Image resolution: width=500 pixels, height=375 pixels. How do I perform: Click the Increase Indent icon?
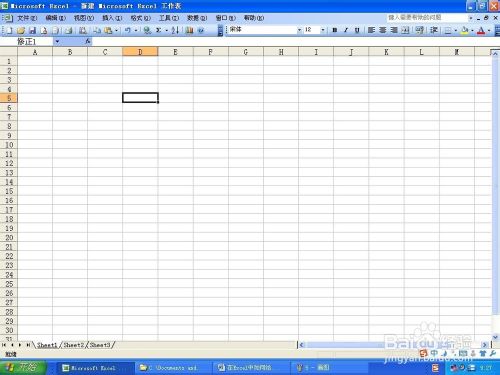pos(434,30)
